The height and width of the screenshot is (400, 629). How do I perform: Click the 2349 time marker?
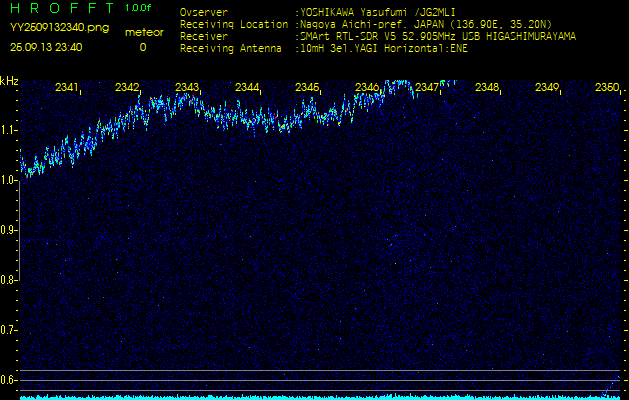click(547, 88)
